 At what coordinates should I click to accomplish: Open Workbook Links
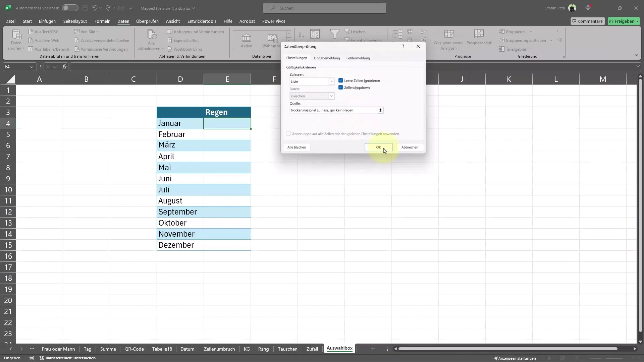point(185,49)
